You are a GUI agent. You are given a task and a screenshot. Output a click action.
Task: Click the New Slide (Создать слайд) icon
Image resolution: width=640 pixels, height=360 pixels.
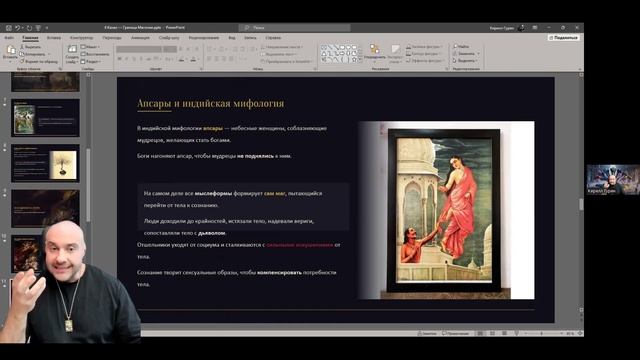[x=72, y=49]
